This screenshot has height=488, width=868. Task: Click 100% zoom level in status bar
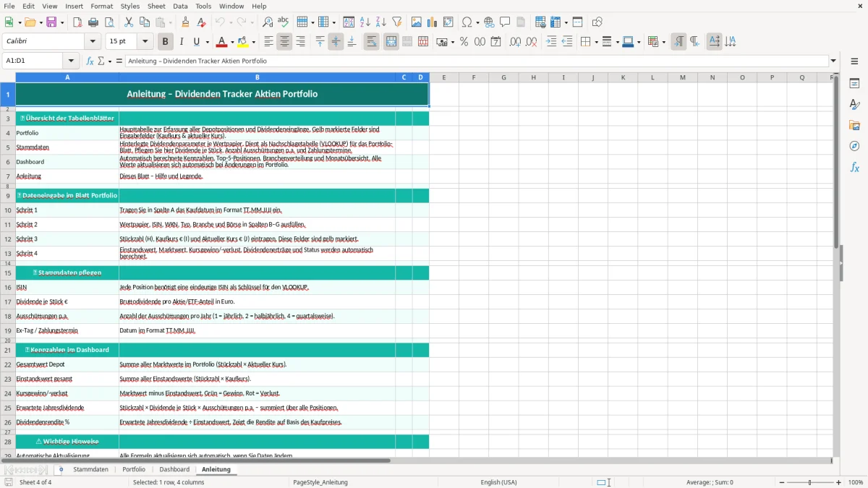tap(856, 482)
